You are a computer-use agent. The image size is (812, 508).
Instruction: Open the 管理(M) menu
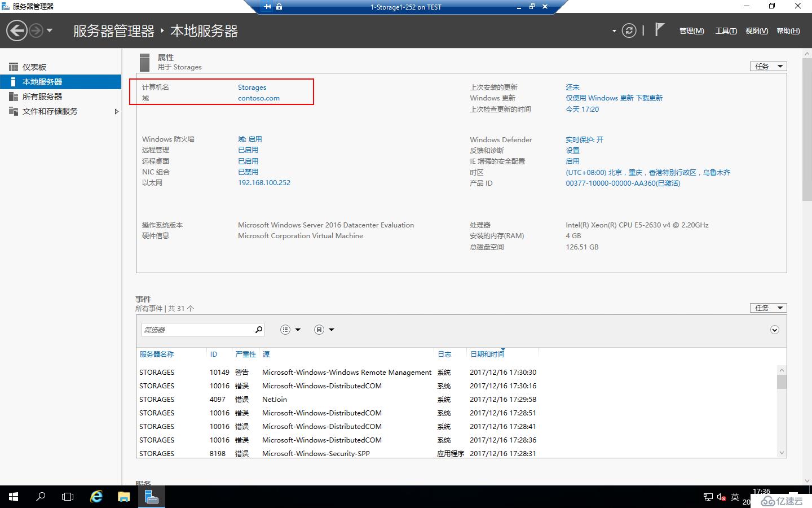pos(691,31)
